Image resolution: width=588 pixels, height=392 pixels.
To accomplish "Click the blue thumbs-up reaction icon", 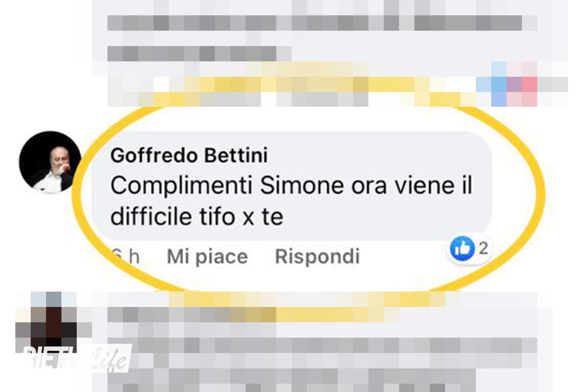I will (462, 248).
